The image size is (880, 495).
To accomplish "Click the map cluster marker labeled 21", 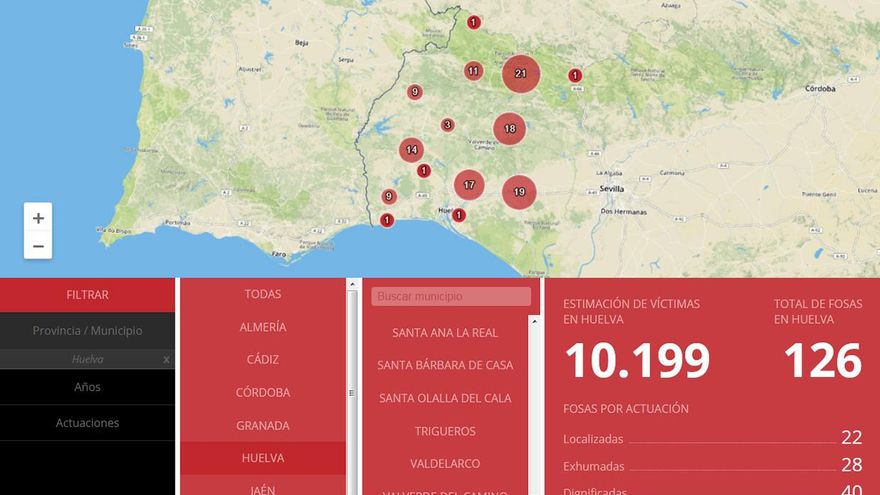I will [x=521, y=74].
